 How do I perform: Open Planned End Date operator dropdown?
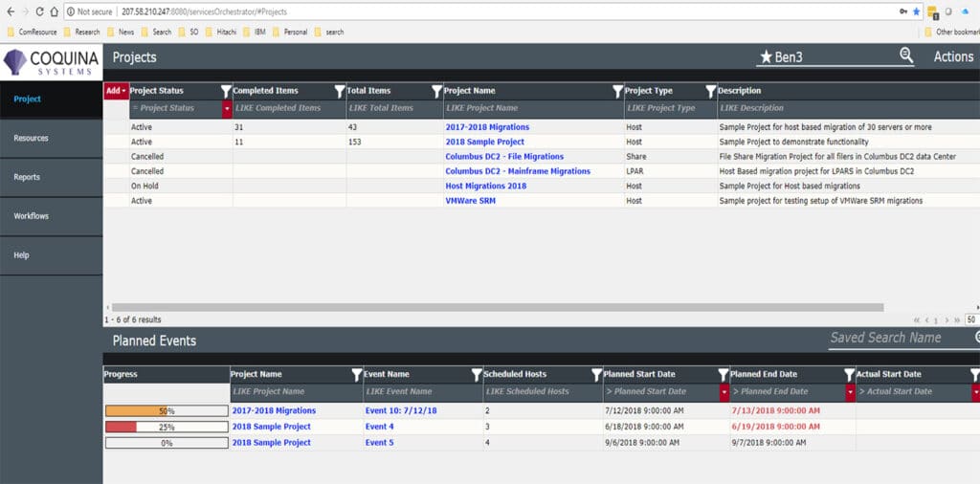pyautogui.click(x=850, y=392)
